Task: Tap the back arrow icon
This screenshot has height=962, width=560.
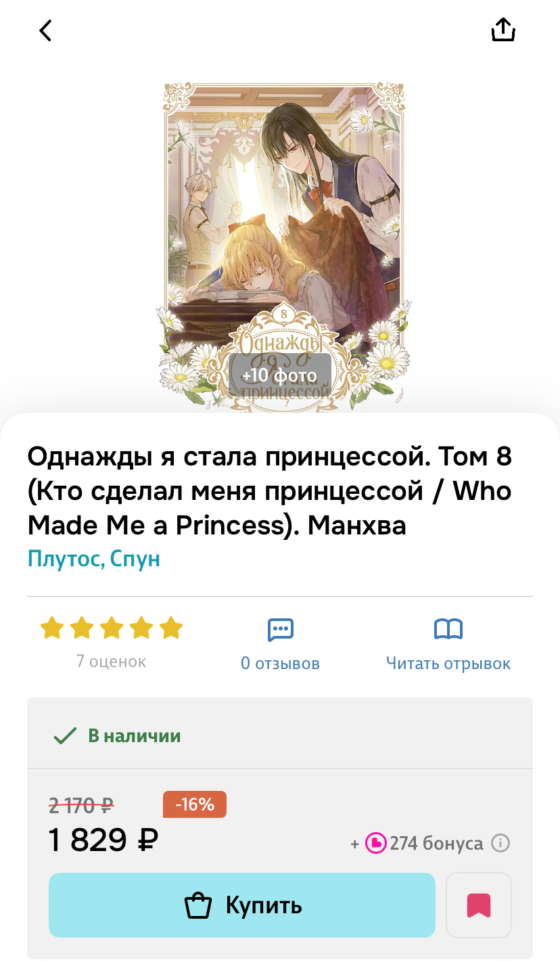Action: (45, 30)
